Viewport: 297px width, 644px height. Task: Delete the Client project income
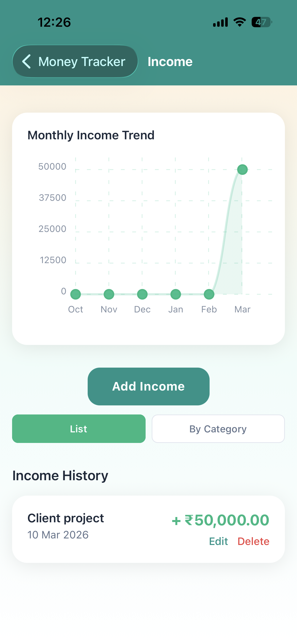253,541
